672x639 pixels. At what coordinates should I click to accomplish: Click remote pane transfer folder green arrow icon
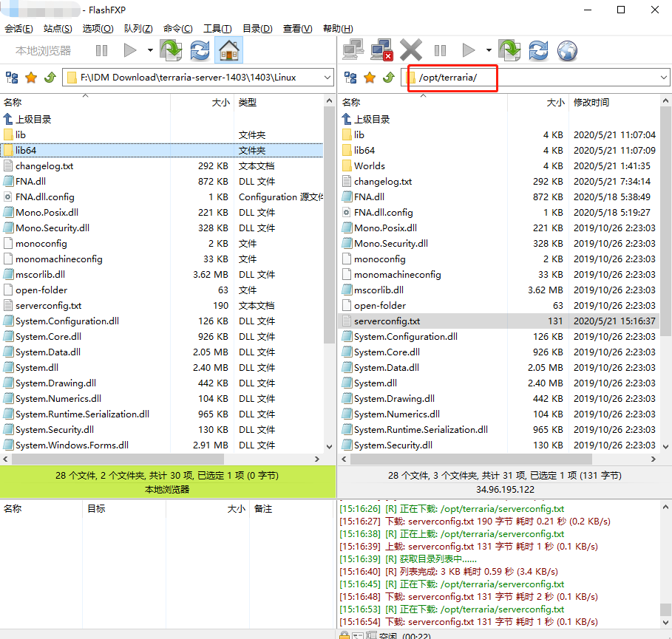tap(509, 50)
